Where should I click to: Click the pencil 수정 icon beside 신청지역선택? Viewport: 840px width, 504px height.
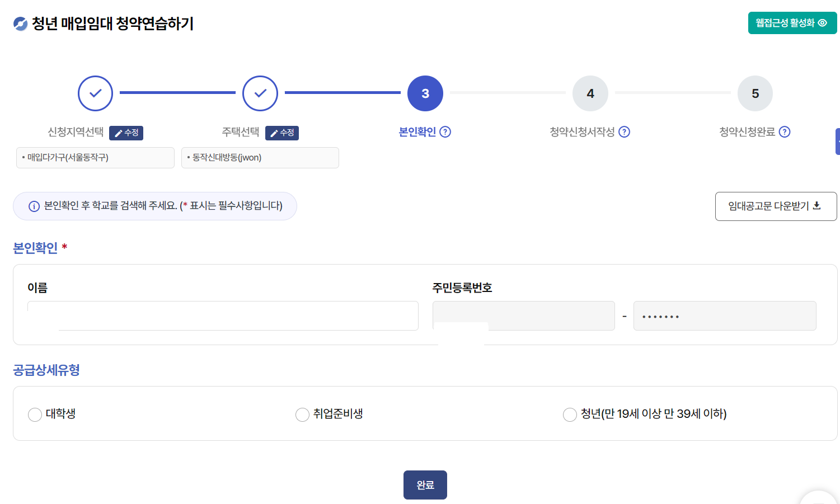(118, 133)
